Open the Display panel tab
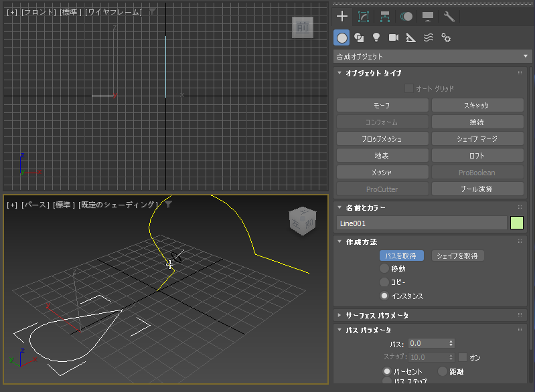 [427, 16]
